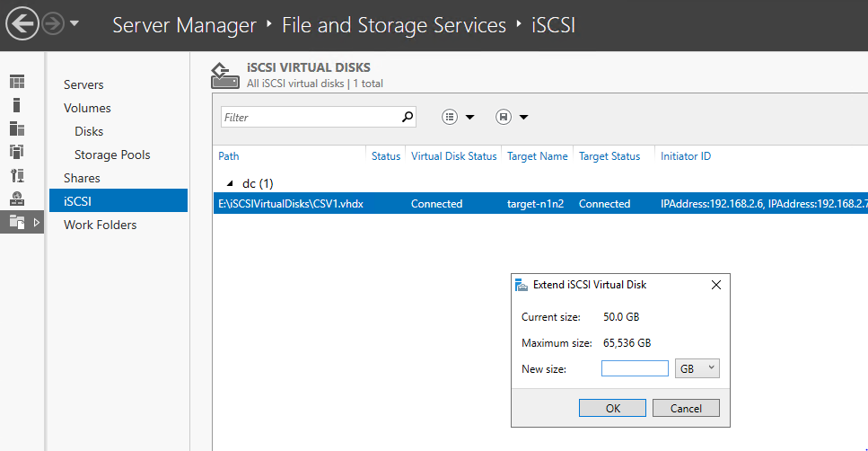Open the Dashboard icon in left rail
Image resolution: width=868 pixels, height=451 pixels.
[17, 82]
